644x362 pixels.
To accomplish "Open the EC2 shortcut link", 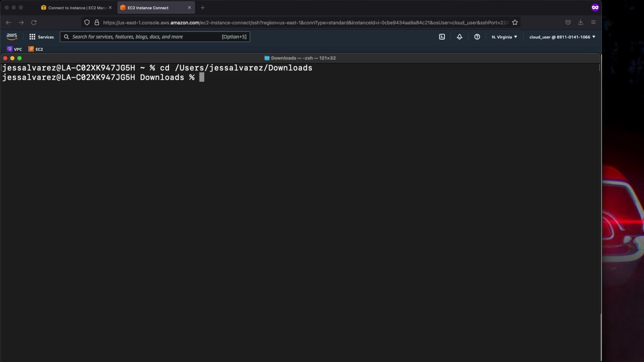I will pos(36,49).
